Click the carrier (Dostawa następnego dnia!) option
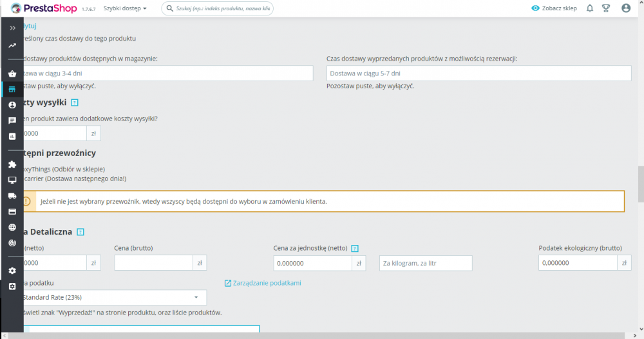Screen dimensions: 644x339 pos(75,179)
